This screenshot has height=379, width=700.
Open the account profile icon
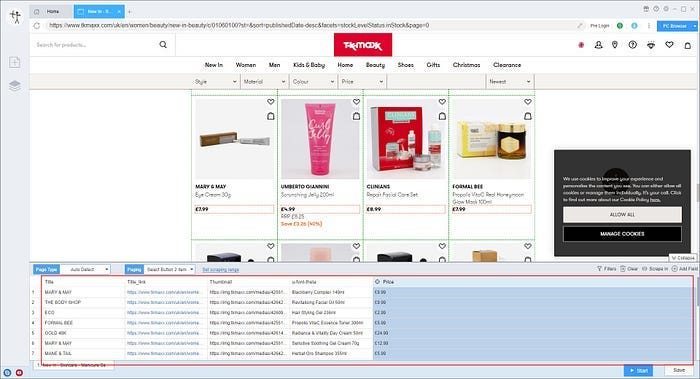click(598, 45)
